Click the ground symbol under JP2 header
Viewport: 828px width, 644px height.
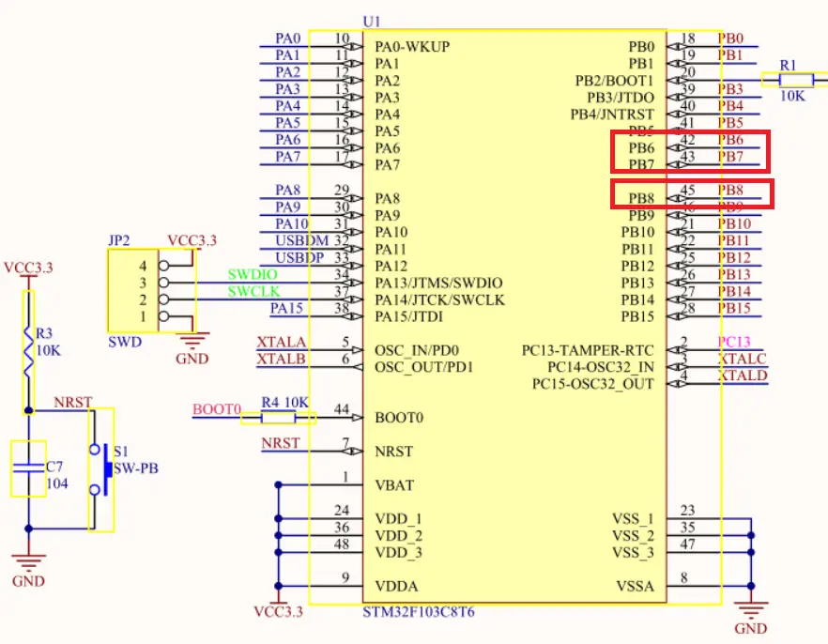193,341
